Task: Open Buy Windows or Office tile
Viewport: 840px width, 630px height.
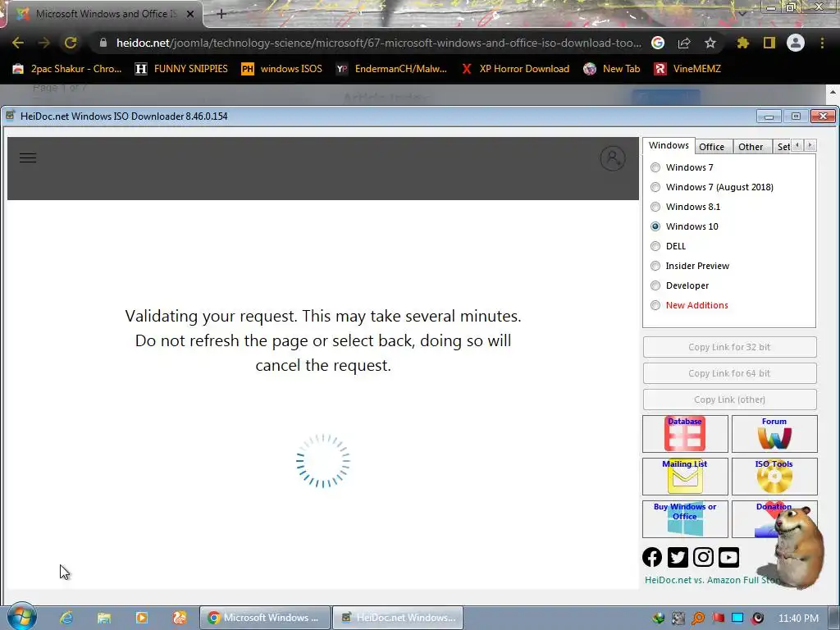Action: click(x=685, y=518)
